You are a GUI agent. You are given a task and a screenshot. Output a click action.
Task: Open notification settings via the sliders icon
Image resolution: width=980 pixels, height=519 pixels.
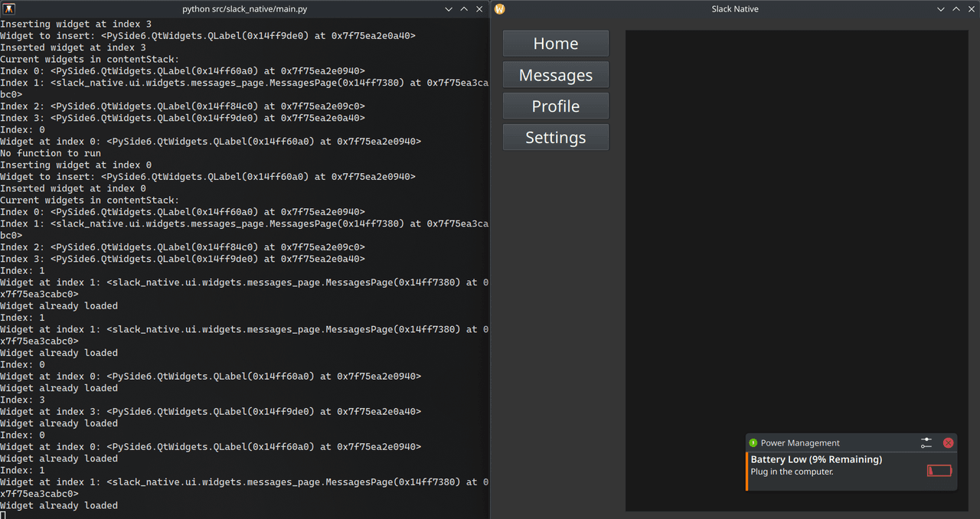(x=926, y=442)
